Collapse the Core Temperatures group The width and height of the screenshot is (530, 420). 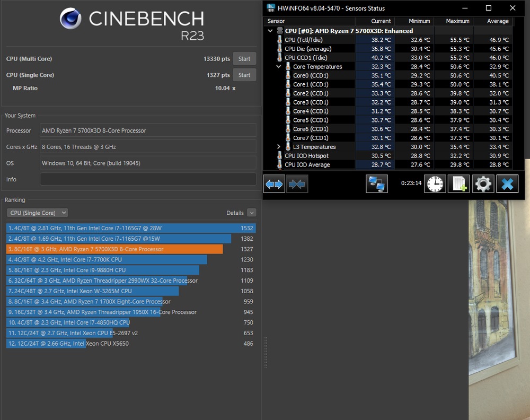278,66
